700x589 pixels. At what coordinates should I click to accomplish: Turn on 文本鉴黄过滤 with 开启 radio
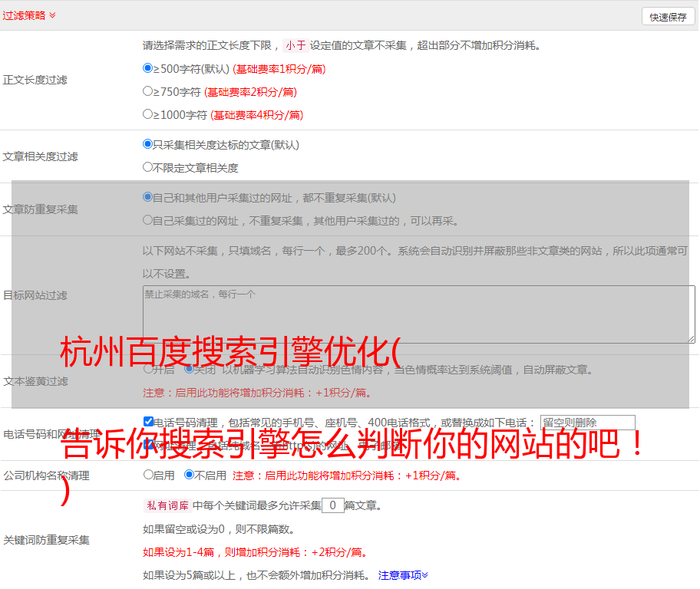148,369
